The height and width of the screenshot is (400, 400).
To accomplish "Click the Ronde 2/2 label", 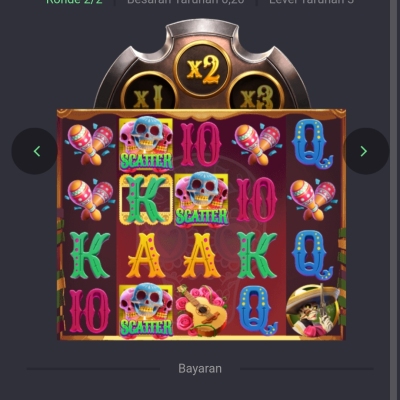I will [74, 2].
